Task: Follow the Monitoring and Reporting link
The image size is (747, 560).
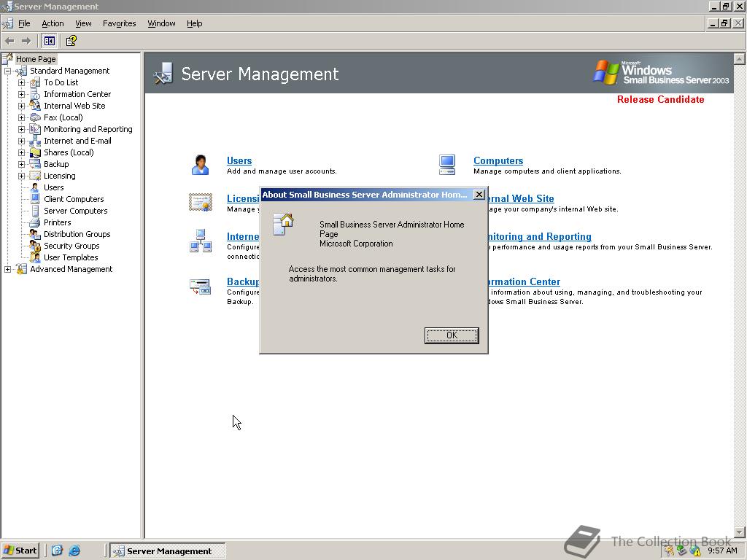Action: 541,236
